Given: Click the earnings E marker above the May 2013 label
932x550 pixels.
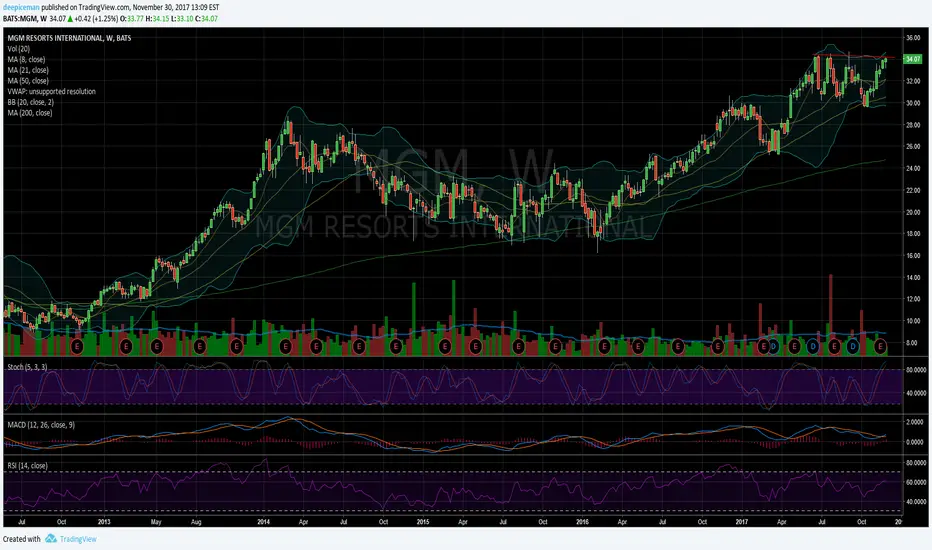Looking at the screenshot, I should coord(156,346).
